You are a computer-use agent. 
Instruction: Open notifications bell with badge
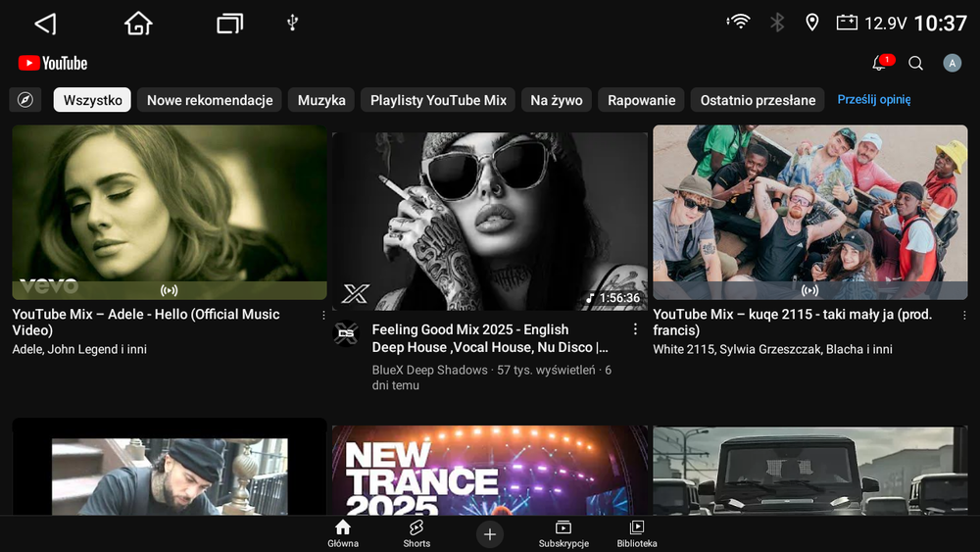click(880, 63)
